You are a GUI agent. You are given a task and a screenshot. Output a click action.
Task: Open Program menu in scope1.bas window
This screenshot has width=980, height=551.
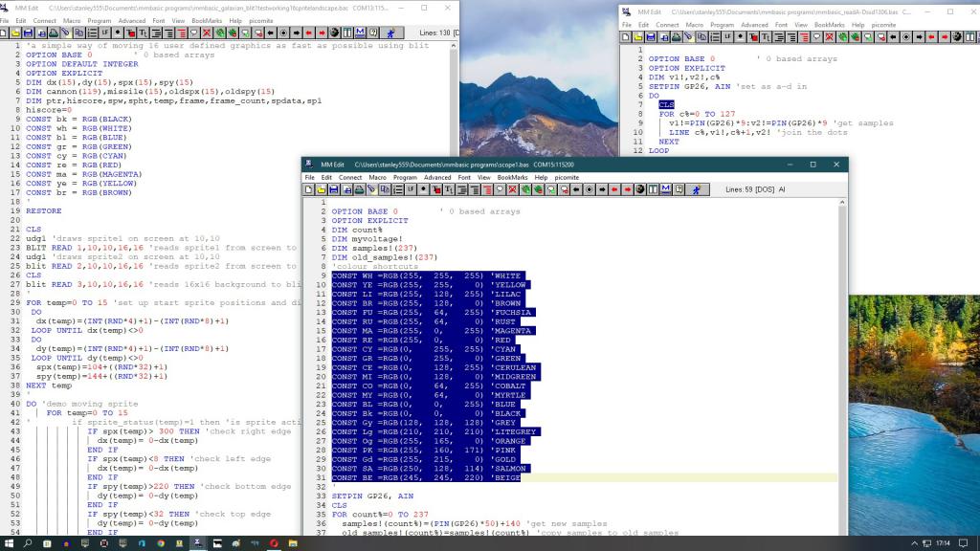[x=405, y=177]
